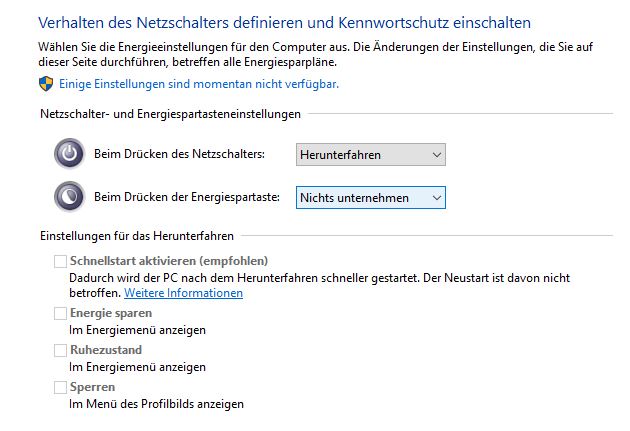
Task: Click the page heading 'Verhalten des Netzschalters definieren'
Action: tap(172, 22)
